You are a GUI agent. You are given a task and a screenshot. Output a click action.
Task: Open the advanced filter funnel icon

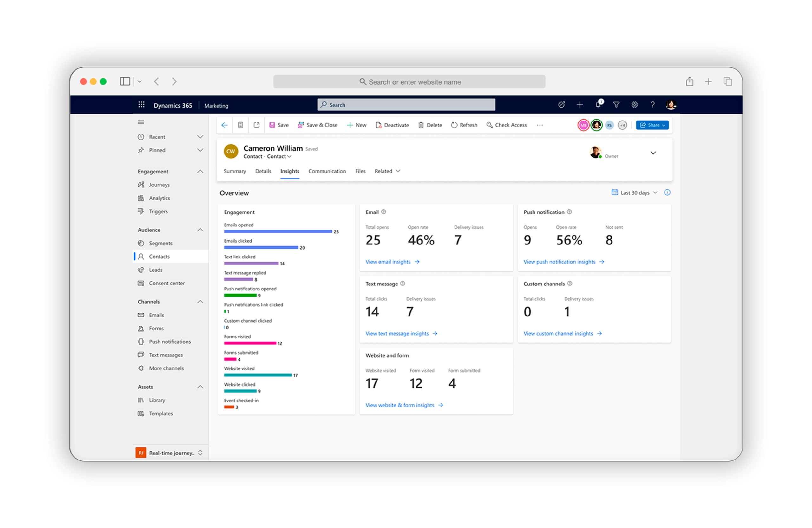[x=616, y=105]
